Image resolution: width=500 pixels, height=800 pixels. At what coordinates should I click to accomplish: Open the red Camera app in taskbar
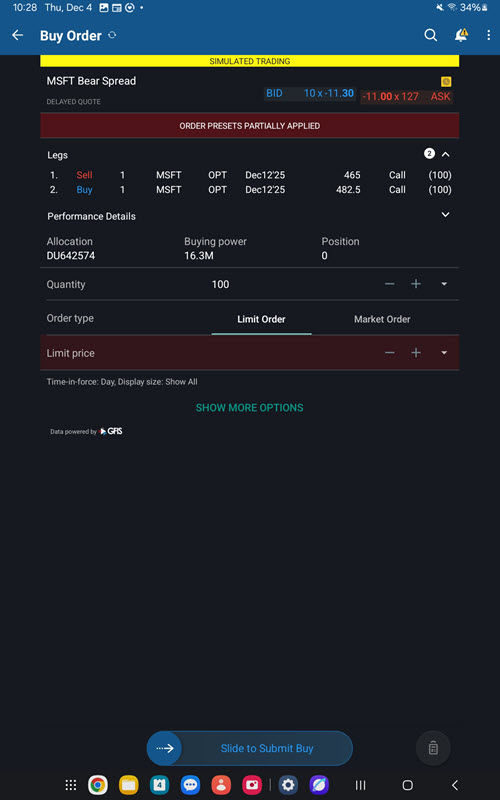pos(253,785)
